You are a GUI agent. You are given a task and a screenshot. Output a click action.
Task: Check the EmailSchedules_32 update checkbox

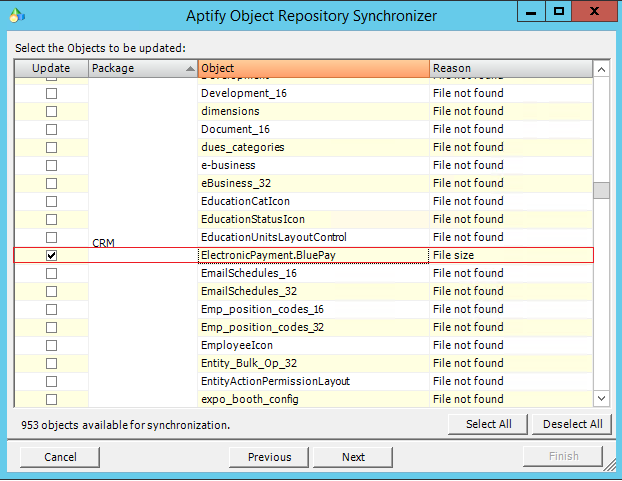[x=51, y=291]
